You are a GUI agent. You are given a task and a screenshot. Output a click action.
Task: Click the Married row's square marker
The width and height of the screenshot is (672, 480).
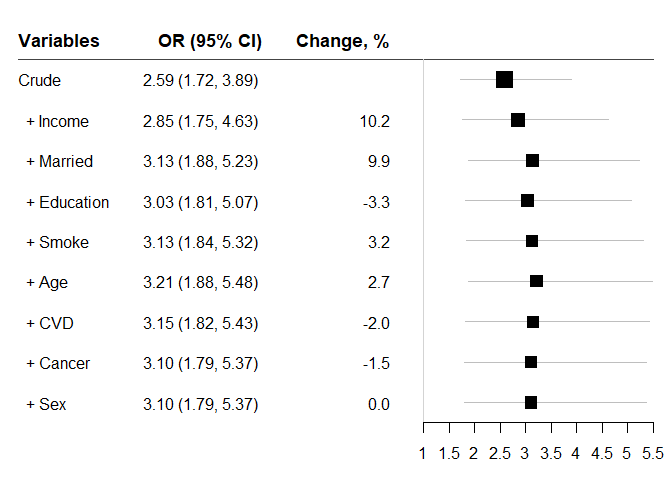coord(532,161)
